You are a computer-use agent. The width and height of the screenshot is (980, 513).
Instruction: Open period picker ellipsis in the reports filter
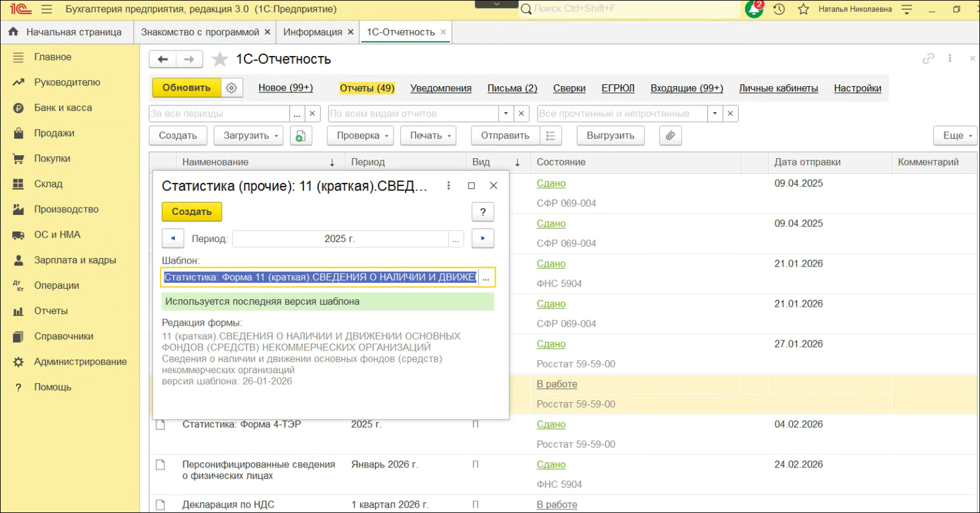pos(297,114)
